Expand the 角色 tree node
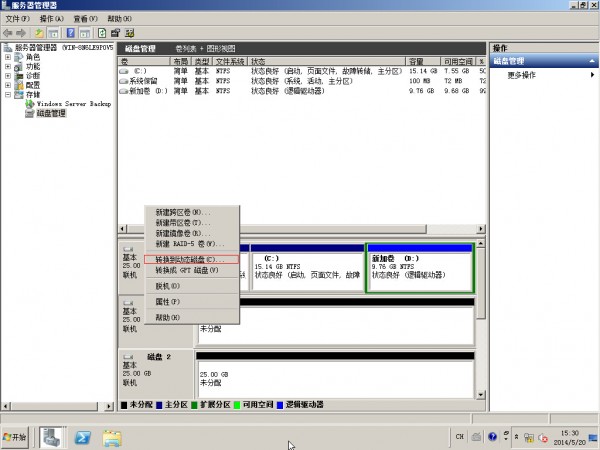600x450 pixels. point(8,57)
